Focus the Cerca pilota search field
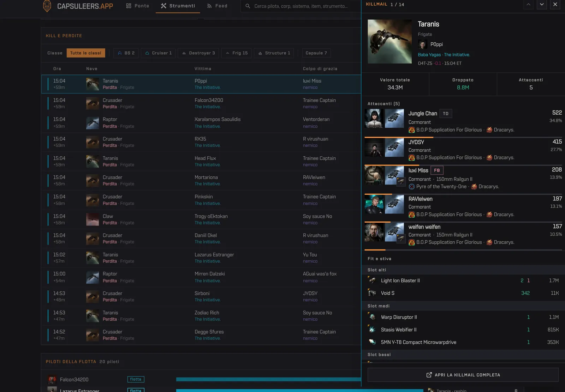565x392 pixels. tap(301, 6)
